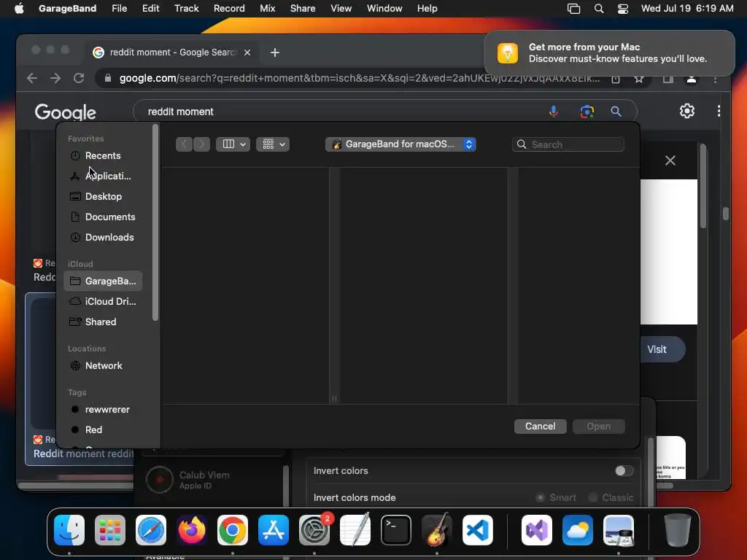Go to Downloads in the sidebar
Viewport: 747px width, 560px height.
pyautogui.click(x=102, y=238)
